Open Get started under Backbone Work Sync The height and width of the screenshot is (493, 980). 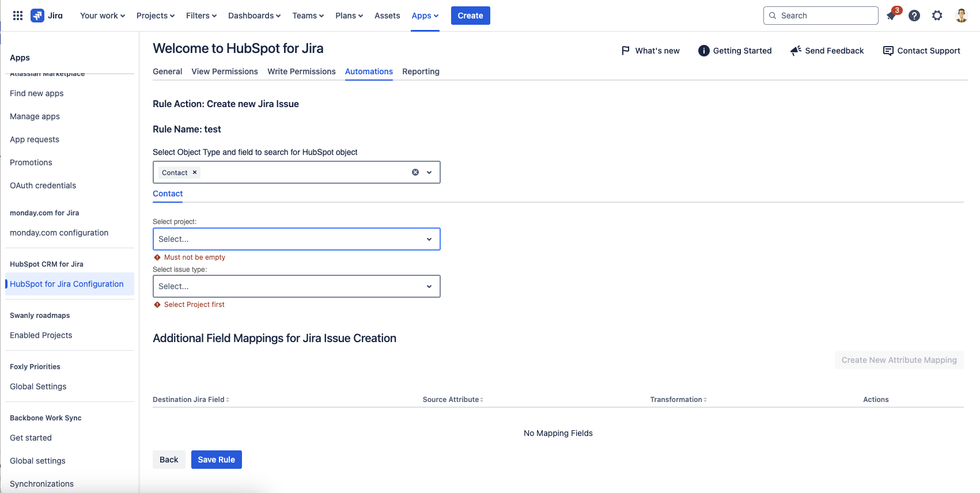(31, 438)
